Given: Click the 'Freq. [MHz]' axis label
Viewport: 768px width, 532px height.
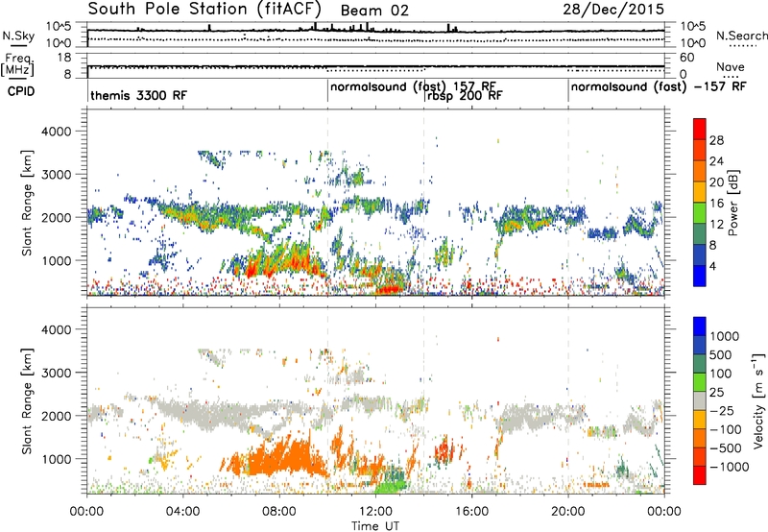Looking at the screenshot, I should point(17,64).
